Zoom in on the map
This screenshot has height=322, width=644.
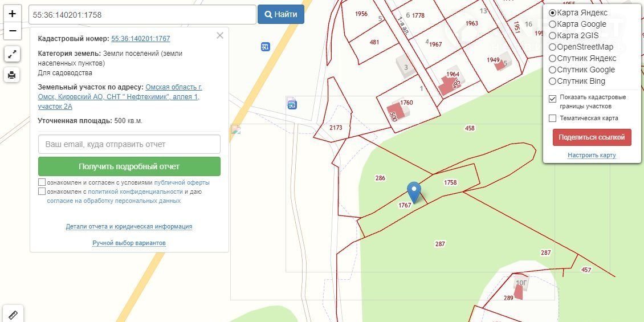[12, 14]
